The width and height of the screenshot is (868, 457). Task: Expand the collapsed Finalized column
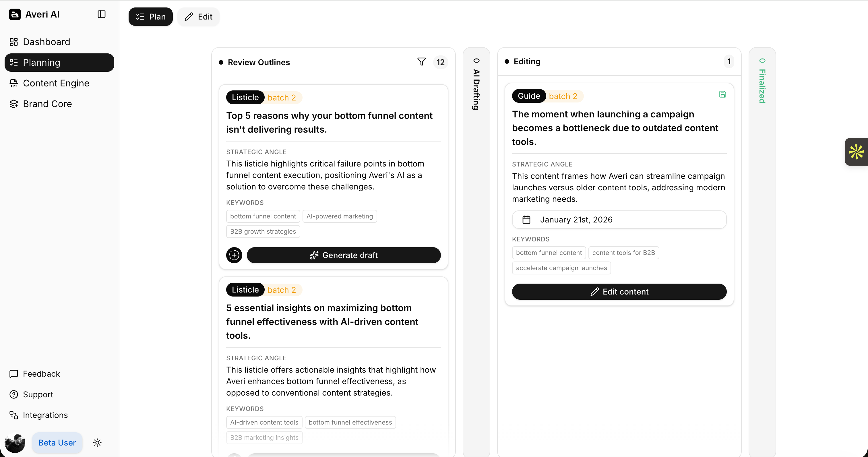point(762,81)
